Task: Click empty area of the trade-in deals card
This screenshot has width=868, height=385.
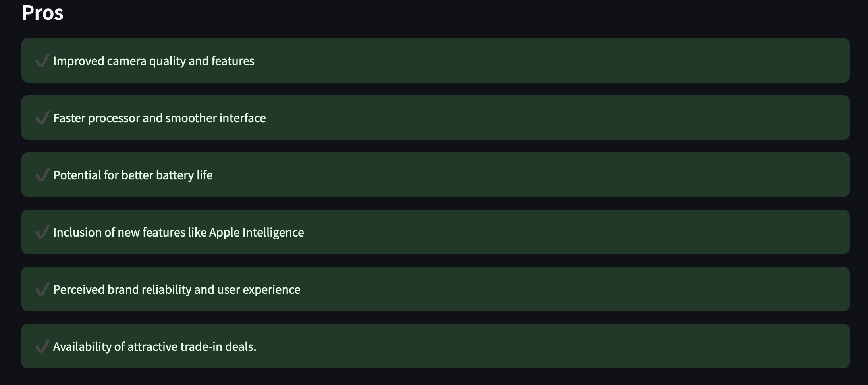Action: [556, 346]
